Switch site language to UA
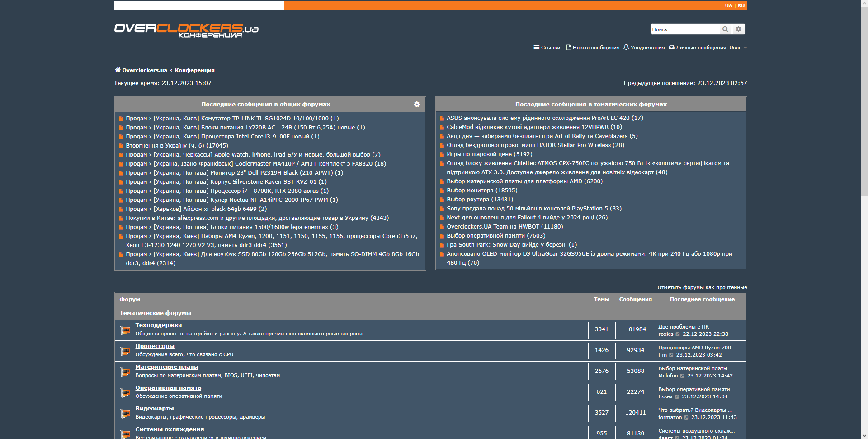This screenshot has height=439, width=868. pos(728,6)
